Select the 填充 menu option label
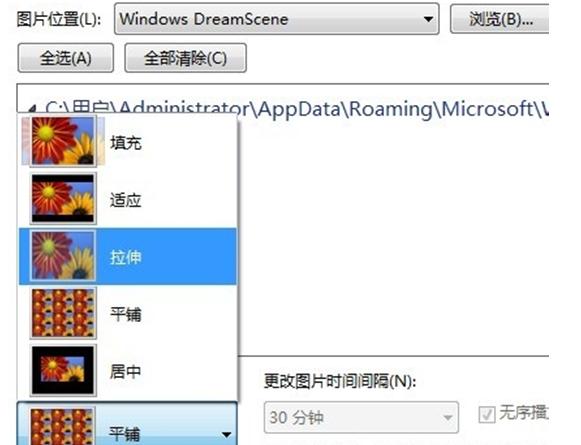Screen dimensions: 581x445 pos(126,143)
